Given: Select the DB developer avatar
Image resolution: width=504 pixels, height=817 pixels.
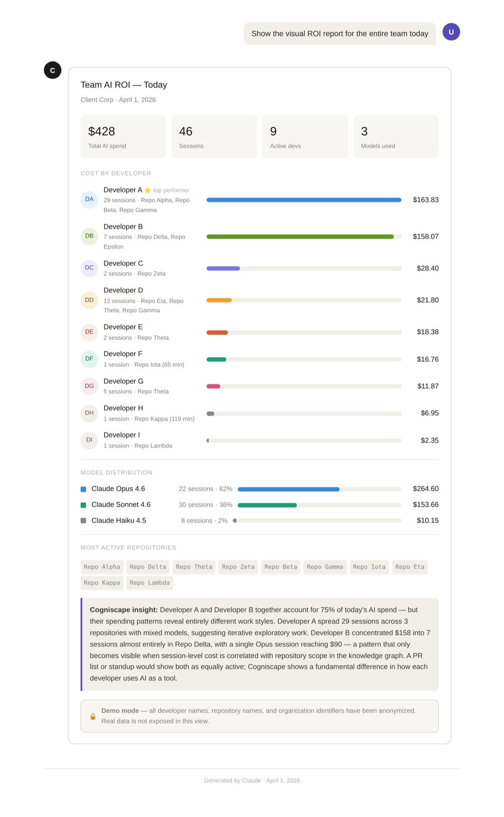Looking at the screenshot, I should [x=89, y=236].
